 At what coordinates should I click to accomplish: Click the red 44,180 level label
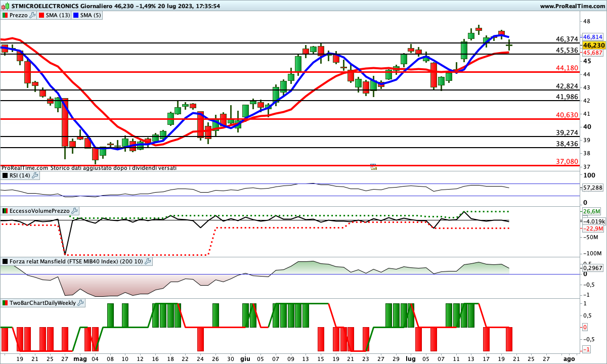tap(567, 68)
